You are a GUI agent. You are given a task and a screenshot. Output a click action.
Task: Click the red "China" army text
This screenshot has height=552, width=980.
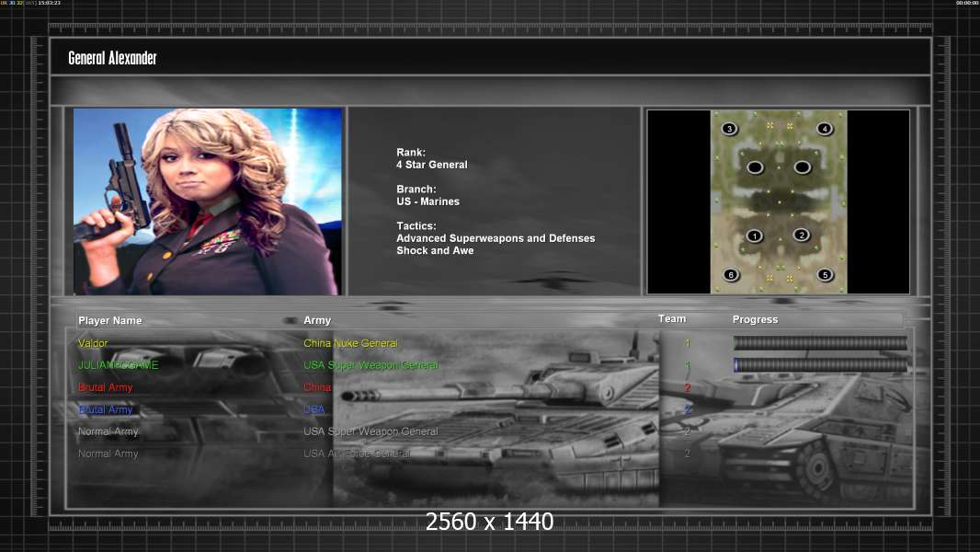pyautogui.click(x=317, y=387)
